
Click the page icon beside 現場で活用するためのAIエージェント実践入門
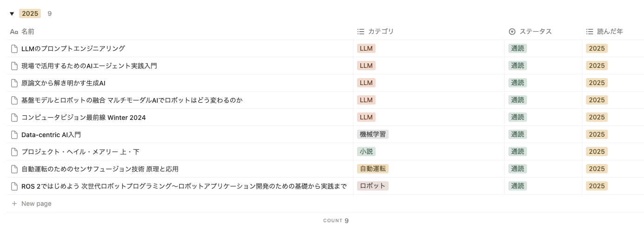[14, 66]
